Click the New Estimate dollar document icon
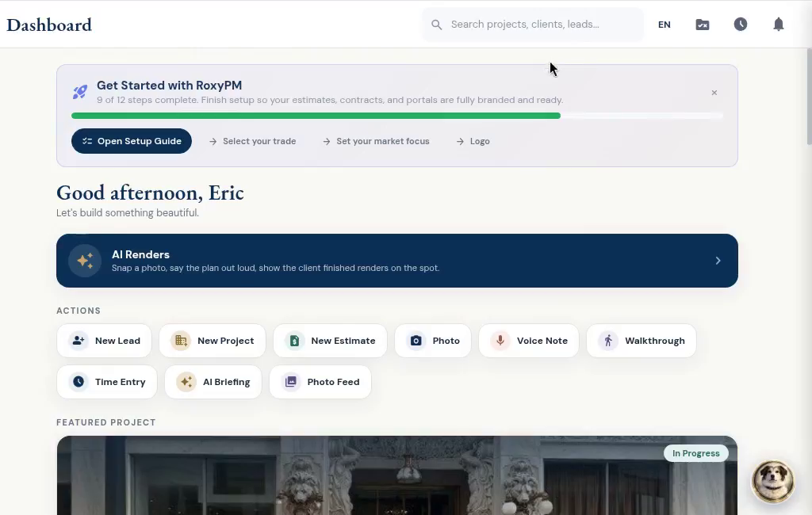Viewport: 812px width, 515px height. point(294,341)
